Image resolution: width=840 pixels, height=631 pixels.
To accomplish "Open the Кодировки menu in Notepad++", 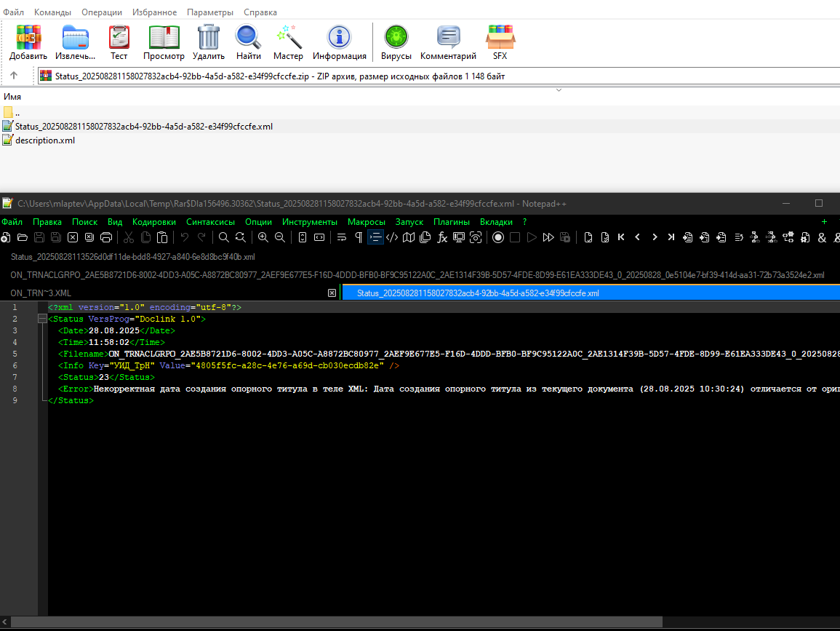I will (153, 222).
